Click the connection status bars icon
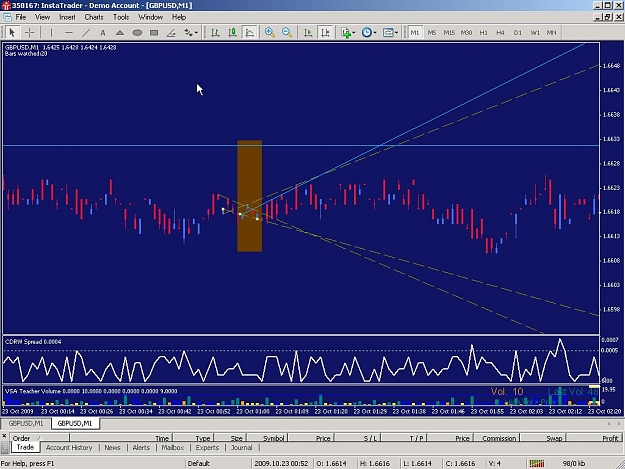Viewport: 625px width, 469px height. [x=537, y=463]
